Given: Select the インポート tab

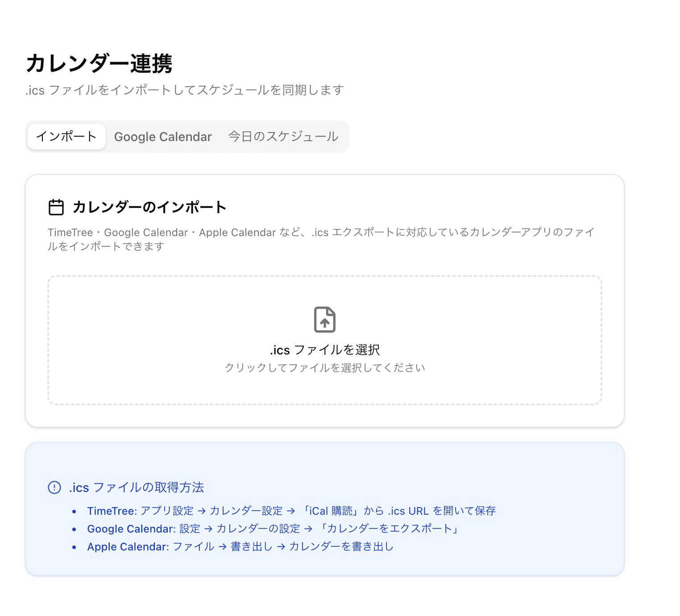Looking at the screenshot, I should [66, 137].
